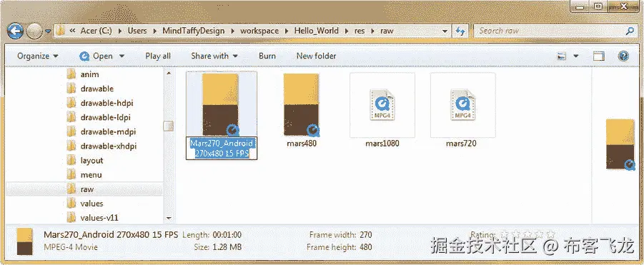Click the navigation pane scrollbar thumb
Screen dimensions: 644x265
click(x=169, y=126)
